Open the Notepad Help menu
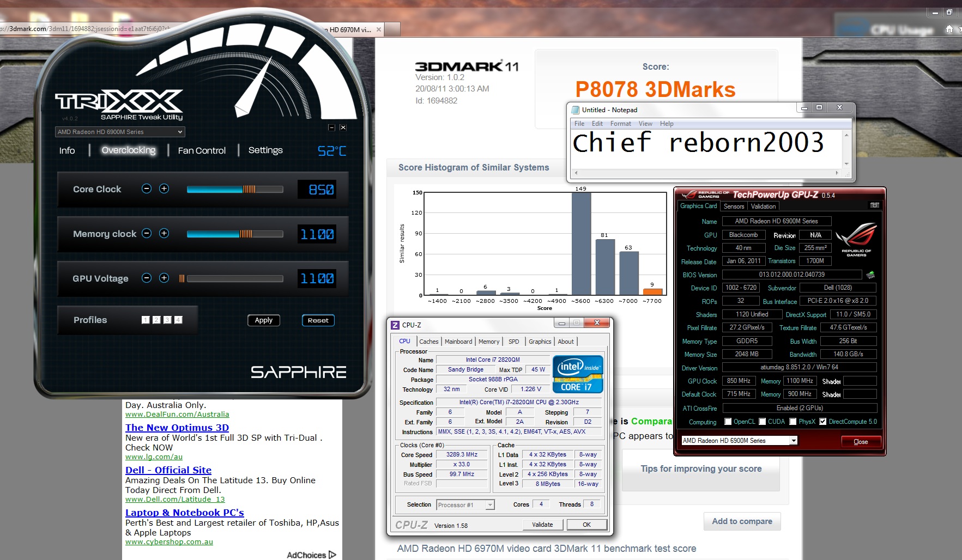 [667, 124]
